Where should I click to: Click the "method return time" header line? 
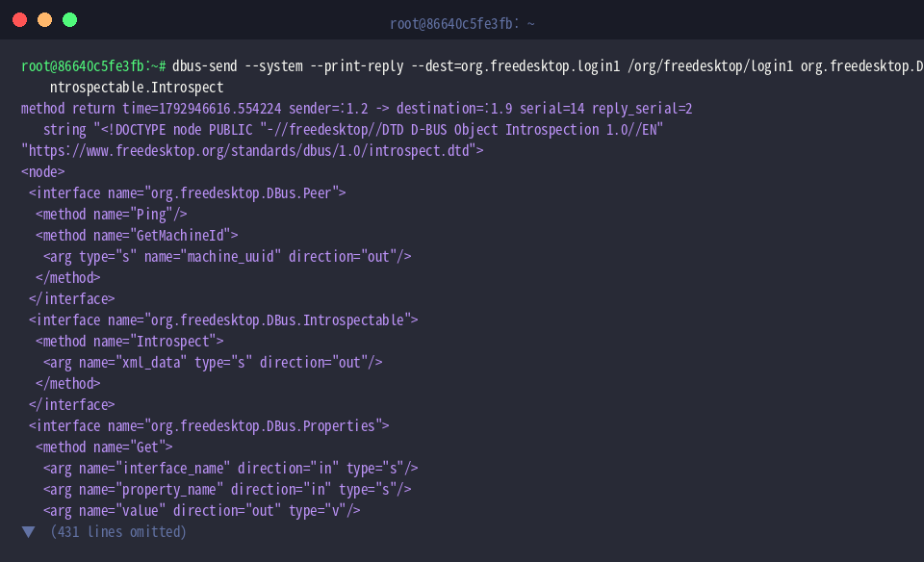[356, 109]
